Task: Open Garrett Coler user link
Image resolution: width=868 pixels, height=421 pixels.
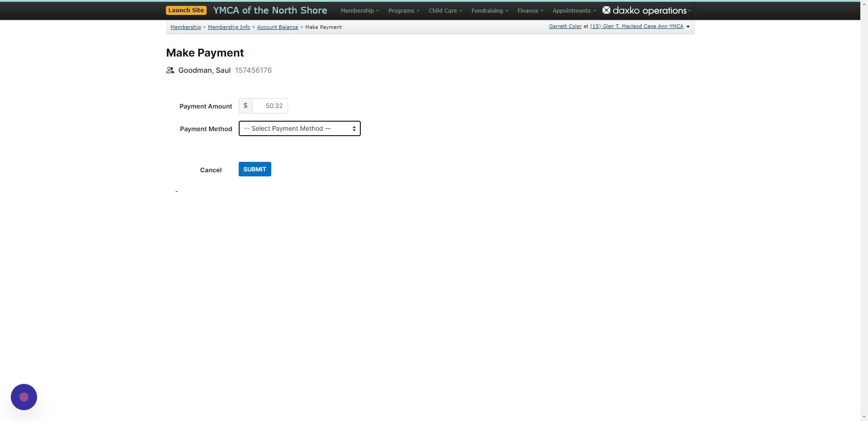Action: tap(565, 26)
